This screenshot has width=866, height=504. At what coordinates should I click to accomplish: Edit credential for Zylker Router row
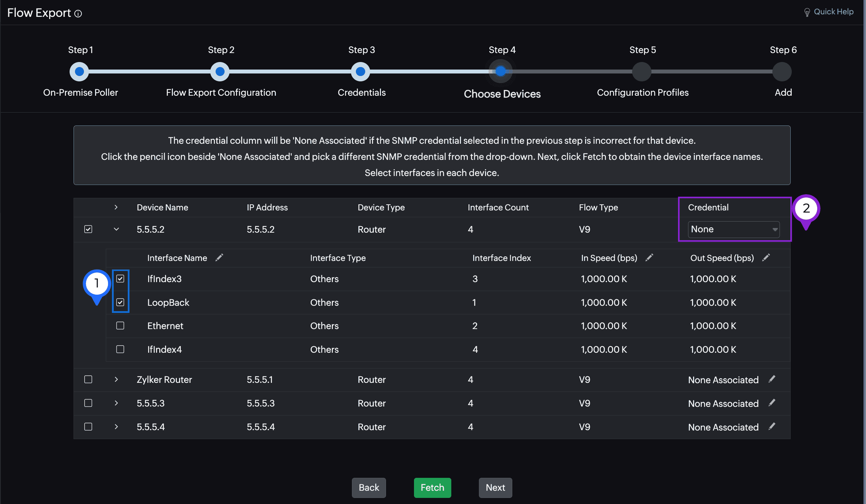(x=772, y=379)
